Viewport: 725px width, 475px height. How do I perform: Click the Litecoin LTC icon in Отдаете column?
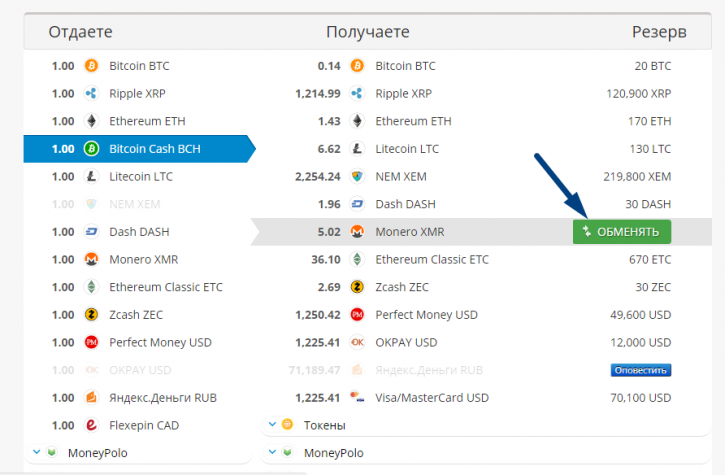[91, 177]
